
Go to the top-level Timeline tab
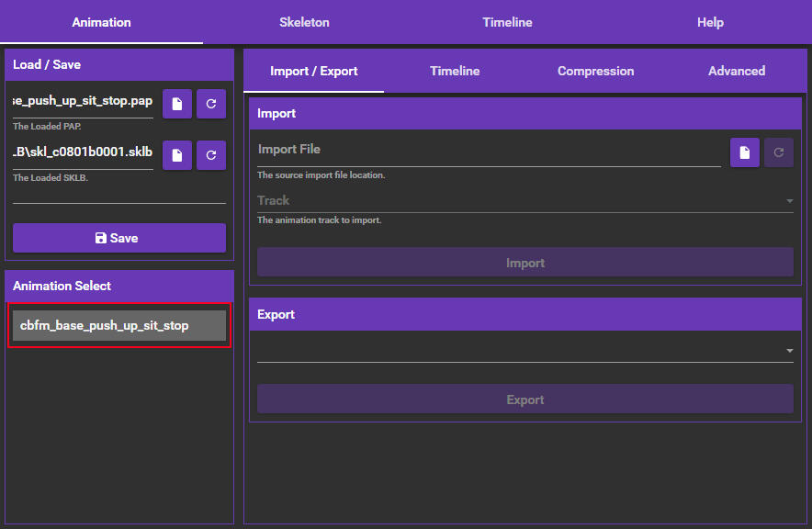click(507, 22)
